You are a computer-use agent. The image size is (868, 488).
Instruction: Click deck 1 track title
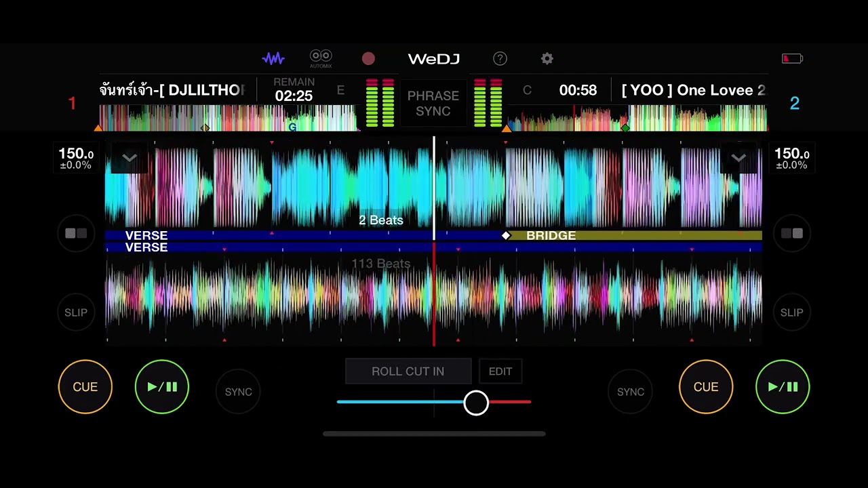pos(172,90)
